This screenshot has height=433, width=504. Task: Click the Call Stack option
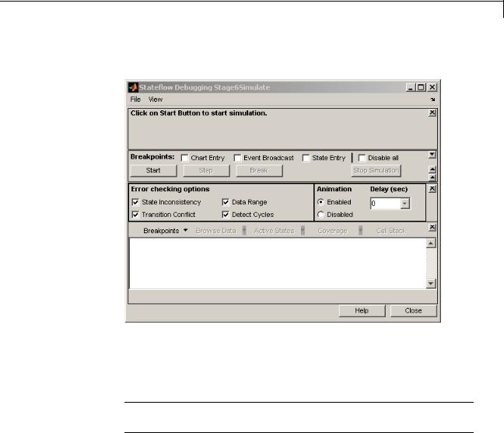click(391, 231)
